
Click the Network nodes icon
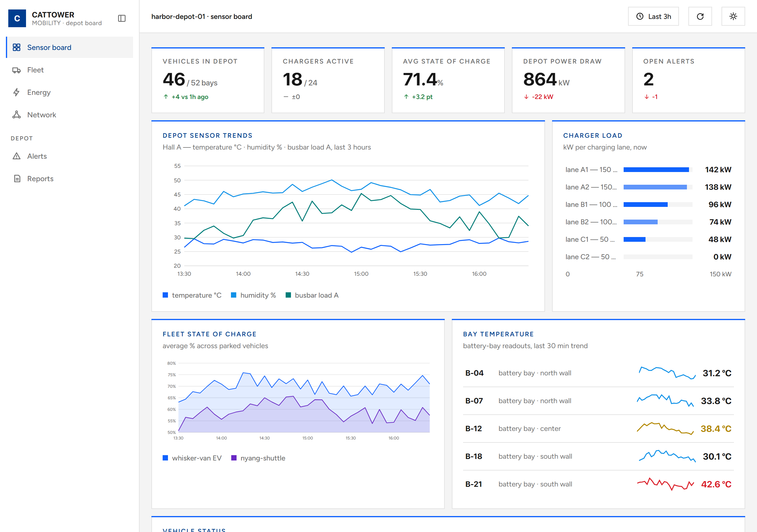click(x=17, y=115)
